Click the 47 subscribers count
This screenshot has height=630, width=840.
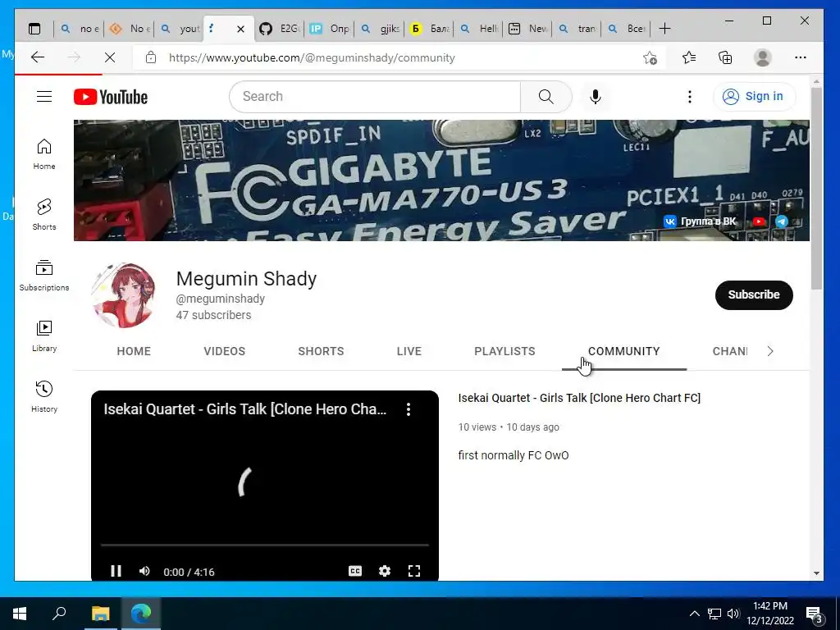point(213,315)
